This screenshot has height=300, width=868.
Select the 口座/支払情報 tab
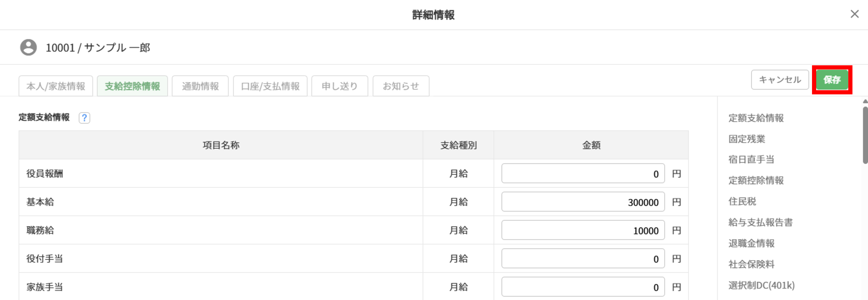pos(270,86)
